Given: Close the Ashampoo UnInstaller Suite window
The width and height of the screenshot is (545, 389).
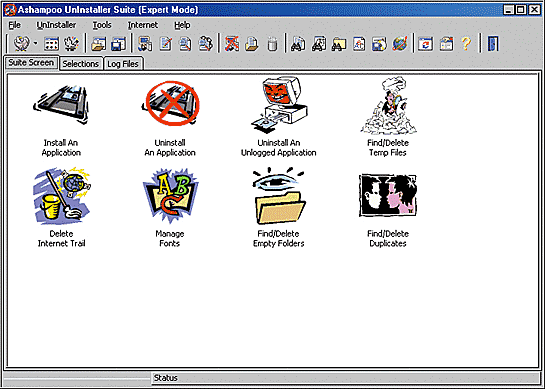Looking at the screenshot, I should click(534, 10).
